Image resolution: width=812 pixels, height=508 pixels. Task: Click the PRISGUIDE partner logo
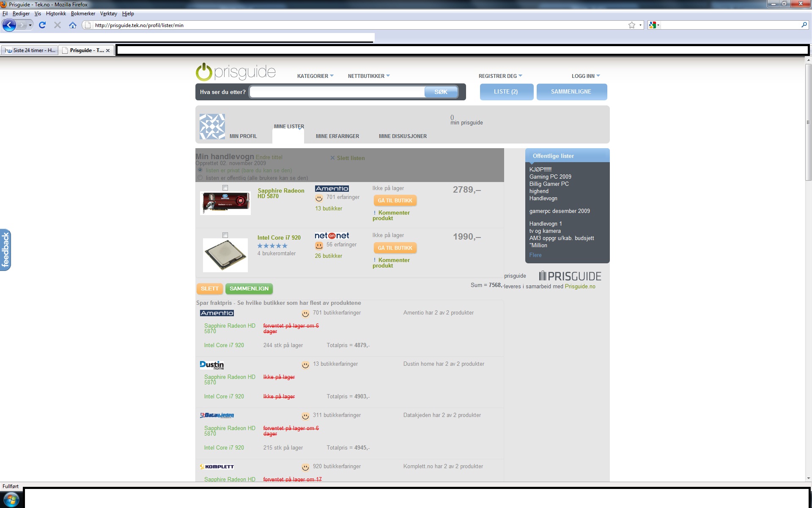[x=570, y=276]
